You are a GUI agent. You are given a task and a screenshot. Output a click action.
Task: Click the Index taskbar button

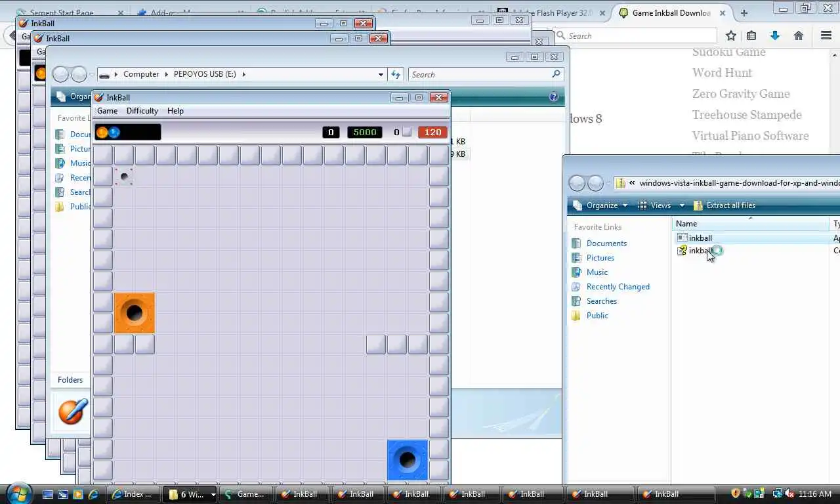(x=133, y=494)
